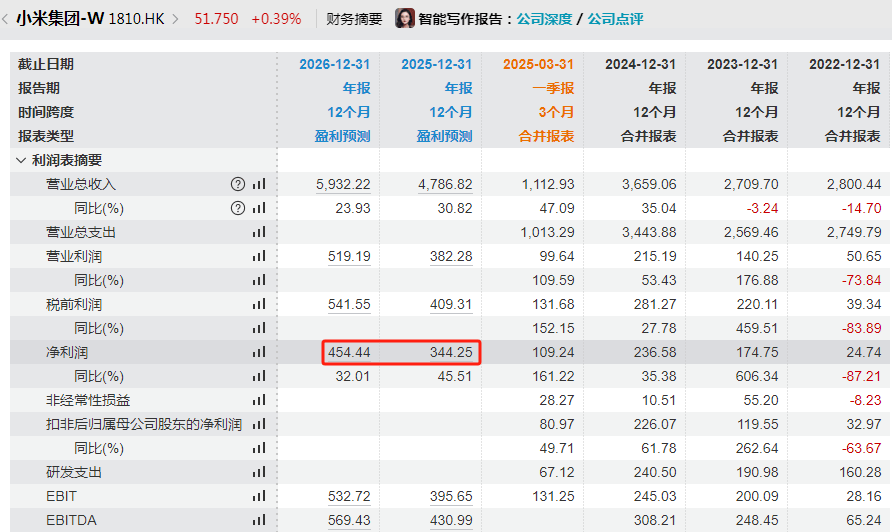Screen dimensions: 892x532
Task: Open chart icon for 营业利润 row
Action: pos(259,256)
